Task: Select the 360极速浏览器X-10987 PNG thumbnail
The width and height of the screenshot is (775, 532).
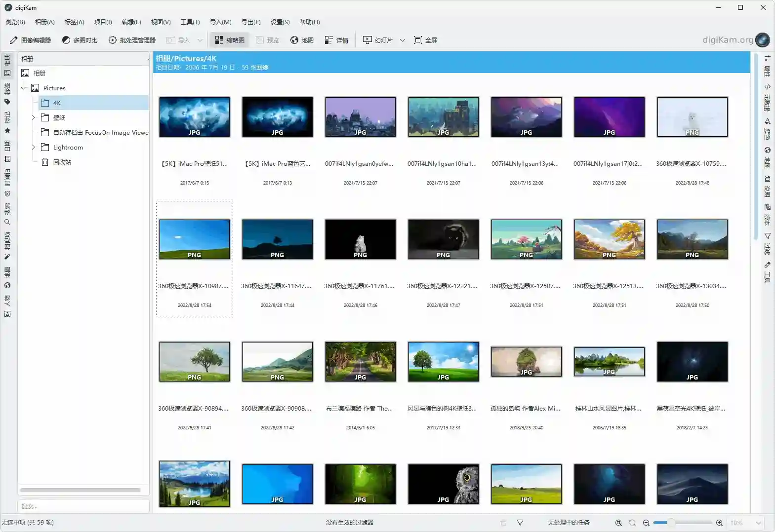Action: (195, 239)
